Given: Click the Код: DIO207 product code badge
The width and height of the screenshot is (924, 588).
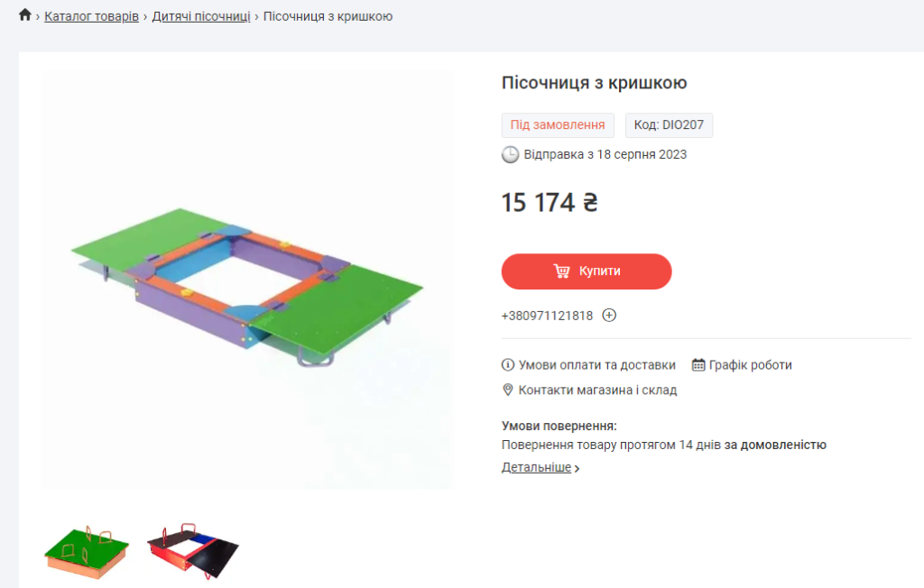Looking at the screenshot, I should (x=669, y=125).
